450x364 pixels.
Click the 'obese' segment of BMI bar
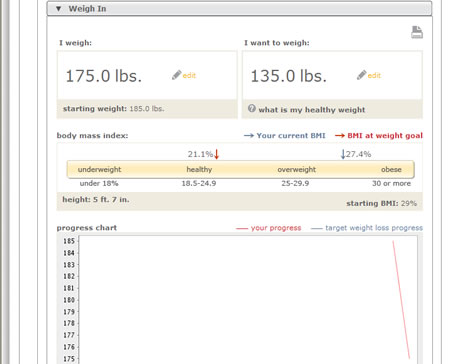pyautogui.click(x=391, y=169)
